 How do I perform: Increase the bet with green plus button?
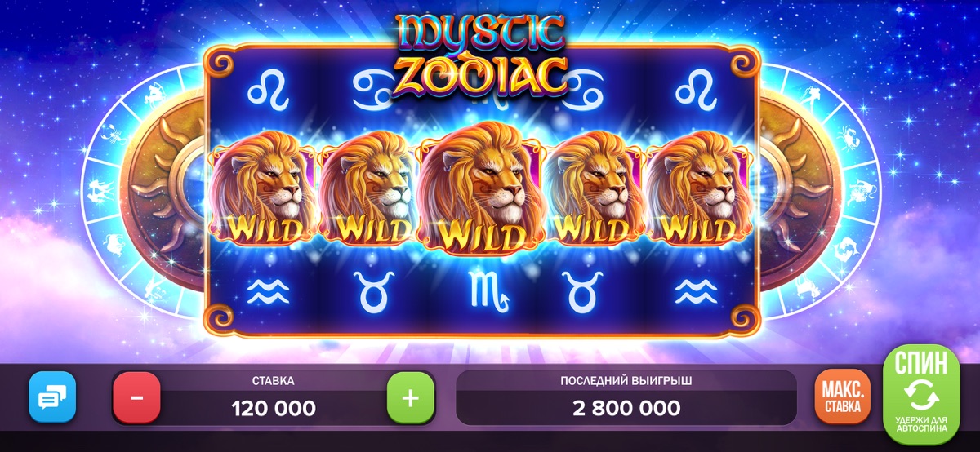(411, 398)
